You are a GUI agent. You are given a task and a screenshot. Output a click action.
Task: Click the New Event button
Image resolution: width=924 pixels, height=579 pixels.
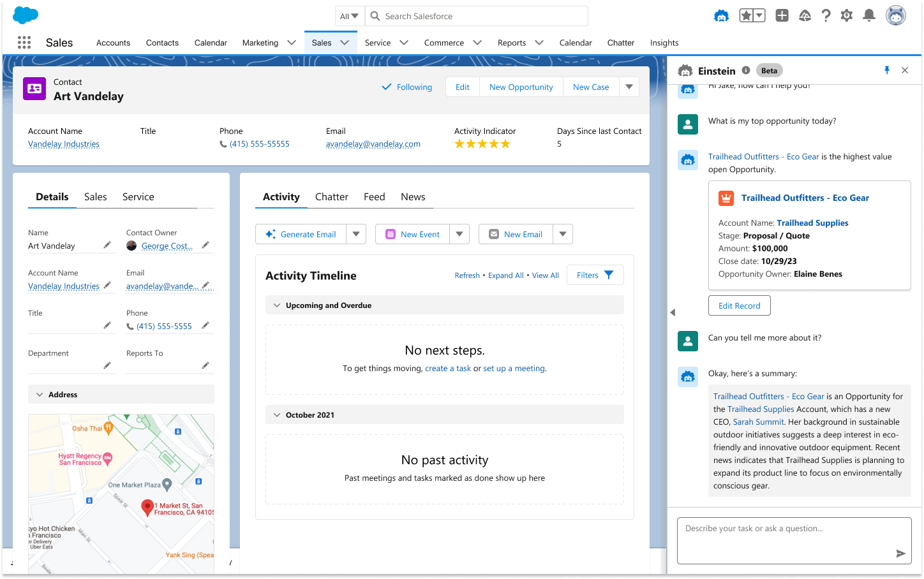(x=413, y=234)
